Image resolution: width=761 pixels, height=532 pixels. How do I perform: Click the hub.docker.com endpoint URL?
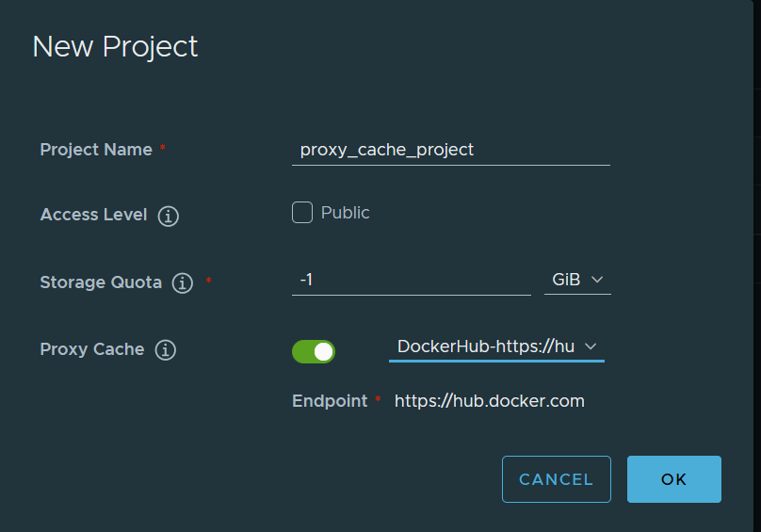click(x=489, y=401)
